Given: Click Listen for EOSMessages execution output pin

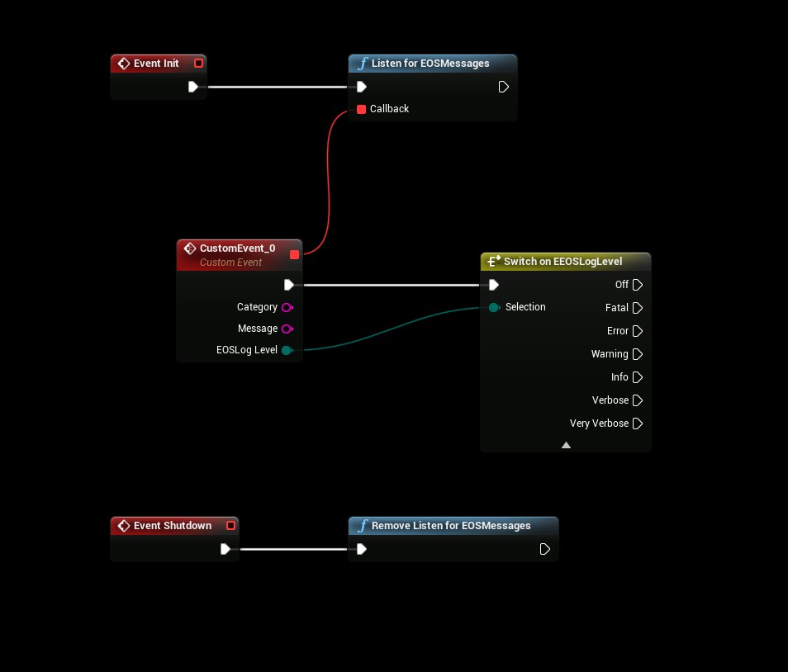Looking at the screenshot, I should 503,87.
